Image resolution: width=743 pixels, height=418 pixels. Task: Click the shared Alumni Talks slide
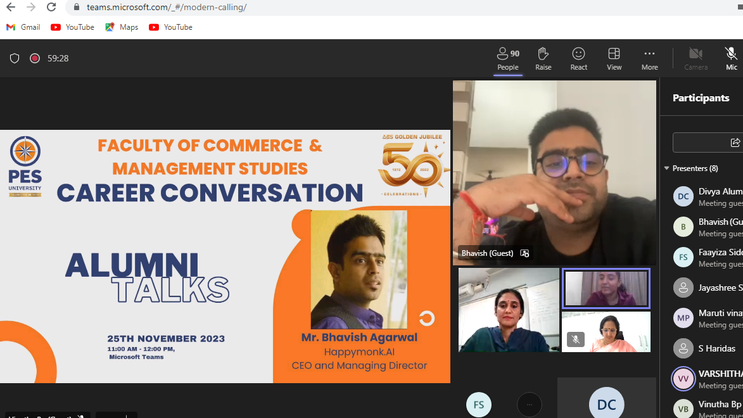click(225, 256)
